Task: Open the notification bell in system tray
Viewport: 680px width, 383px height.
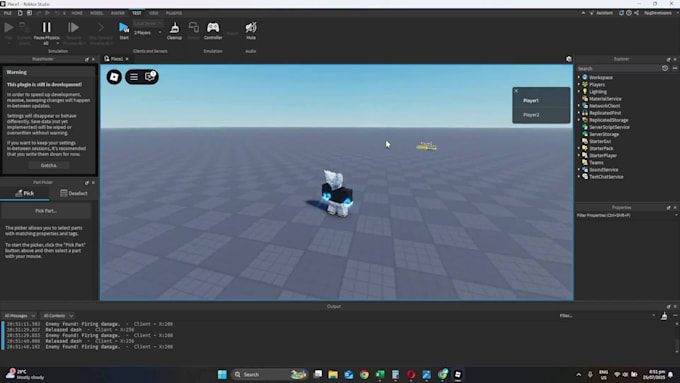Action: pyautogui.click(x=671, y=374)
